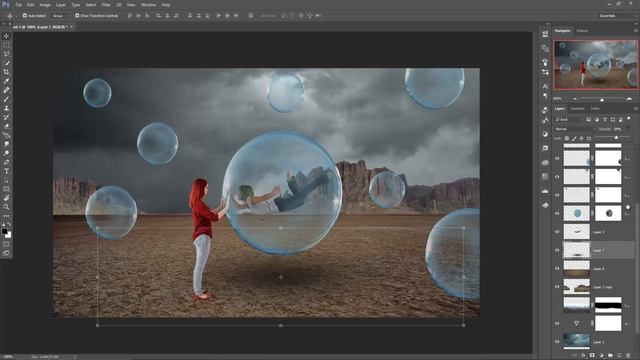Viewport: 640px width, 360px height.
Task: Hide Layer 5 using its eye icon
Action: point(557,232)
